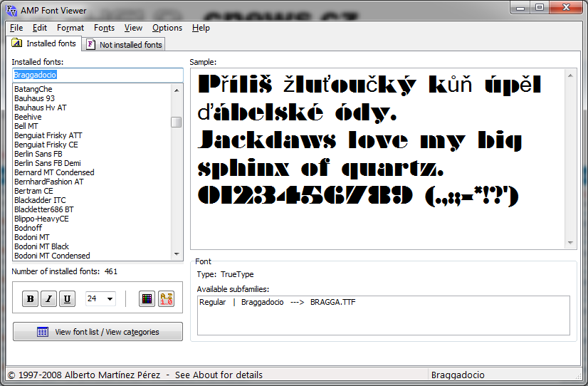Image resolution: width=588 pixels, height=386 pixels.
Task: Click the font name search field
Action: [98, 75]
